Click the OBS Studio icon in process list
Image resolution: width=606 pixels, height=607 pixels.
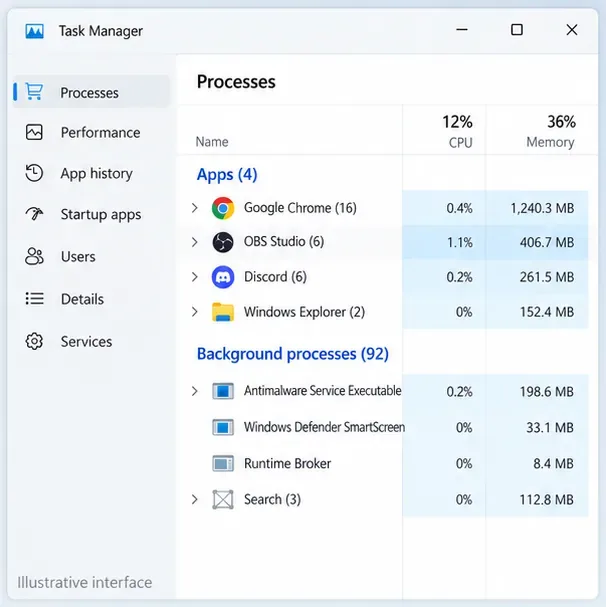(223, 242)
